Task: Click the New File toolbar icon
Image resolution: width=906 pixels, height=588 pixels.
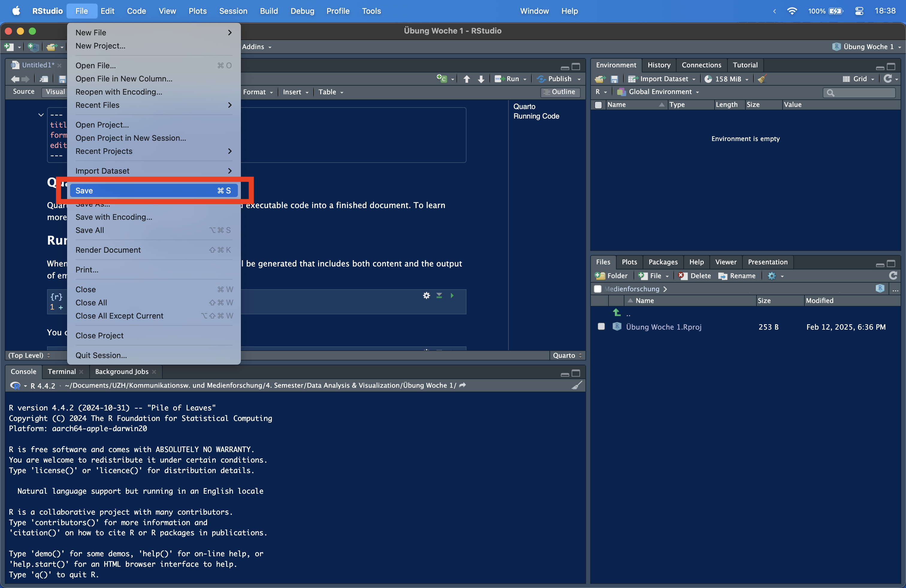Action: (x=9, y=47)
